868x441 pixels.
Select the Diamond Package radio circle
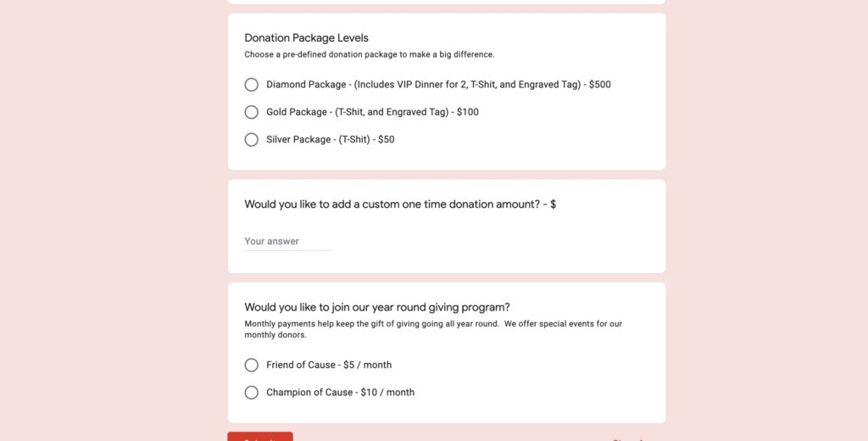pyautogui.click(x=251, y=85)
